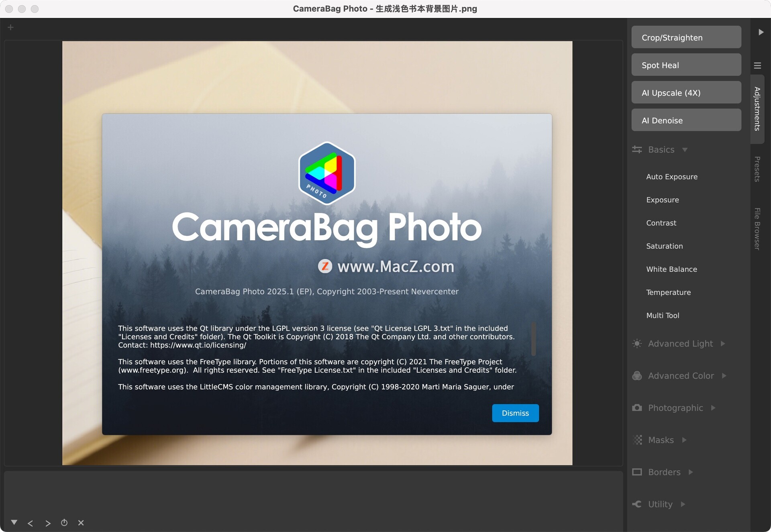Add Auto Exposure adjustment
The height and width of the screenshot is (532, 771).
[x=671, y=177]
